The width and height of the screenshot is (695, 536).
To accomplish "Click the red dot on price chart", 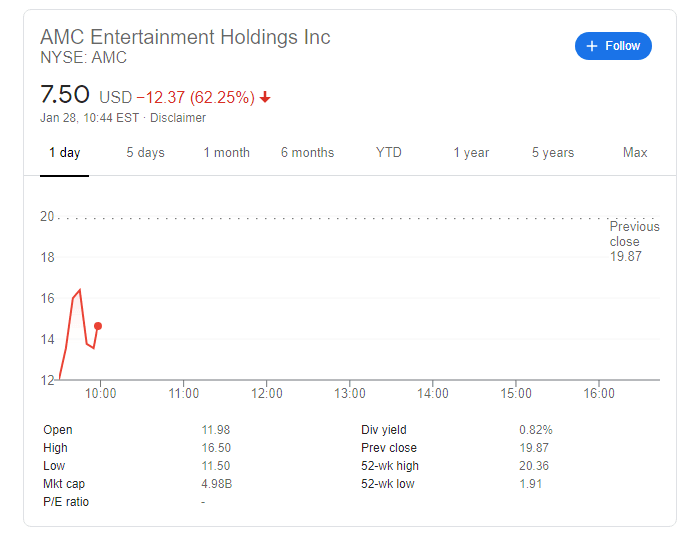I will (x=98, y=326).
